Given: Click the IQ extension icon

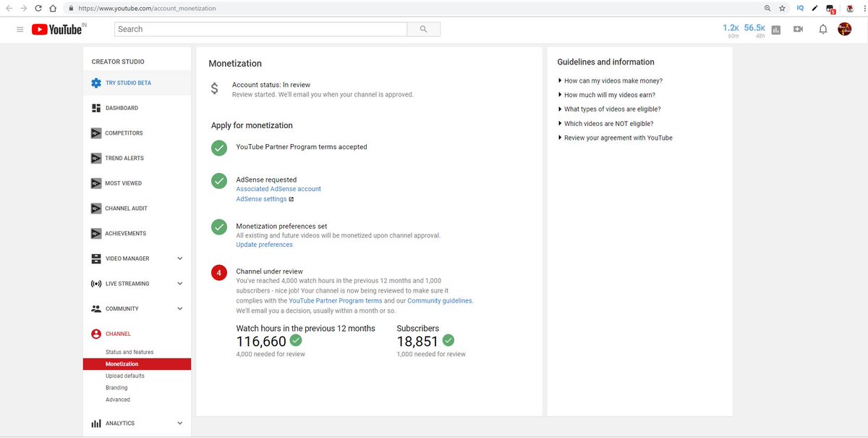Looking at the screenshot, I should [x=801, y=9].
